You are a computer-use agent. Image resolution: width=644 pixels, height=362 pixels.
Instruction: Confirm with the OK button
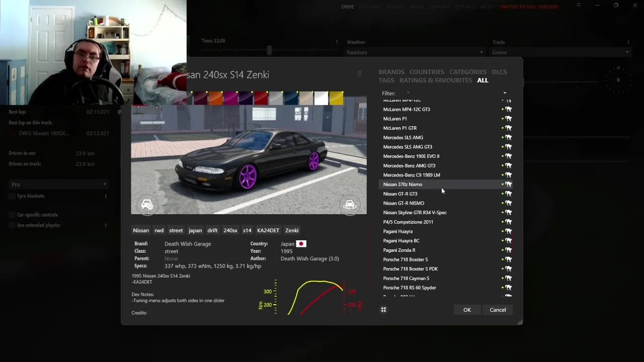coord(467,310)
